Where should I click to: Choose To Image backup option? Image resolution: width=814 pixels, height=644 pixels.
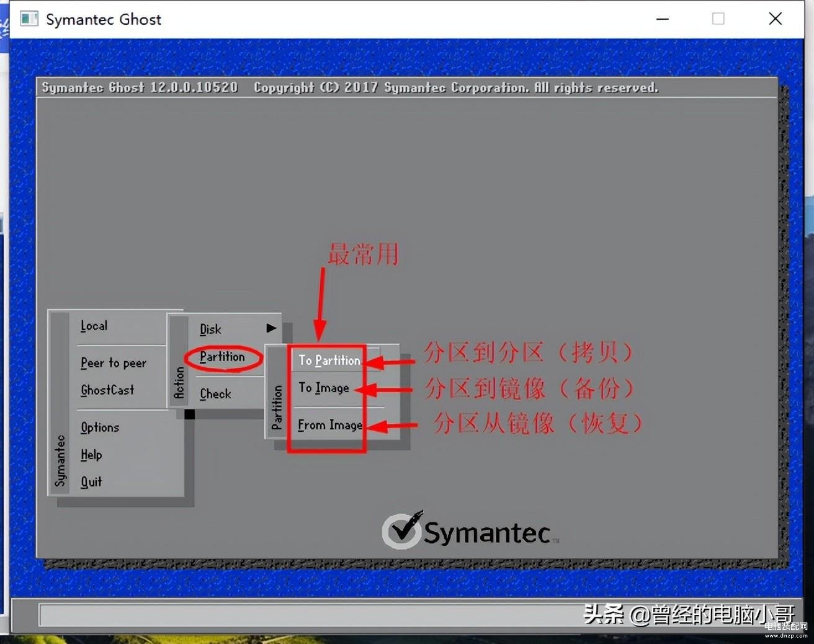(324, 388)
